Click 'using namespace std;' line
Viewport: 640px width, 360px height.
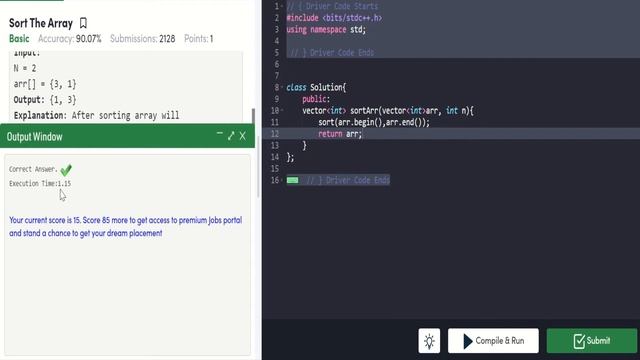(x=326, y=29)
